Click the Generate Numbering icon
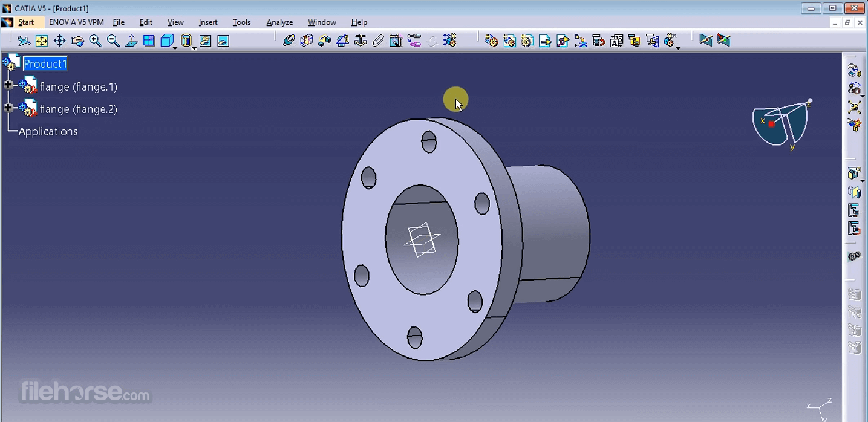 click(x=616, y=41)
